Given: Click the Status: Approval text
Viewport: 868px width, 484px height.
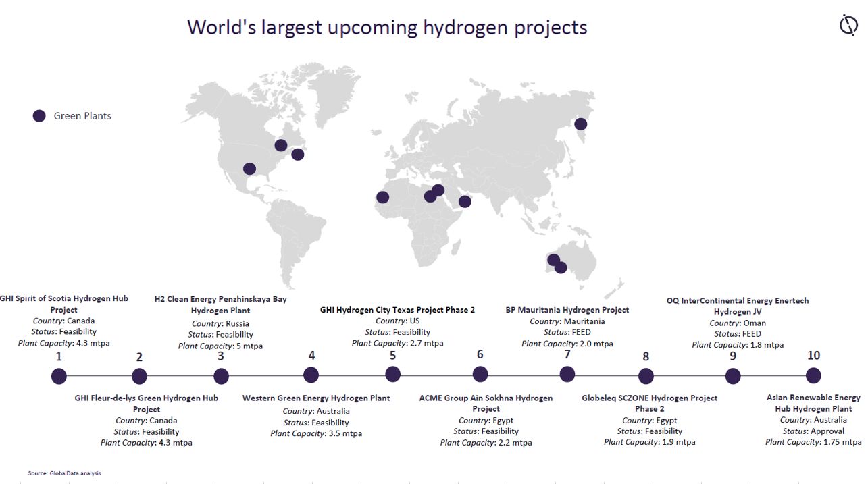Looking at the screenshot, I should [813, 431].
